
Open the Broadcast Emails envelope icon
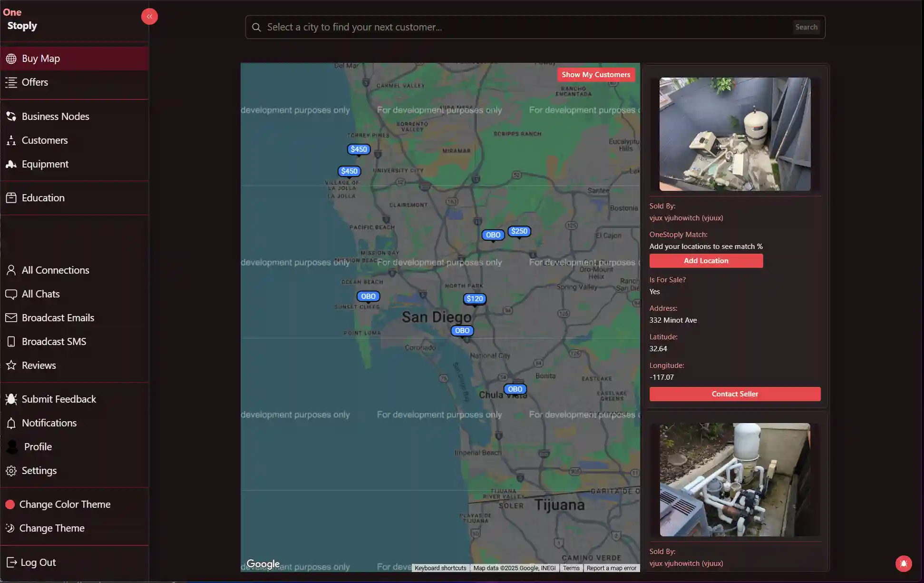(11, 317)
